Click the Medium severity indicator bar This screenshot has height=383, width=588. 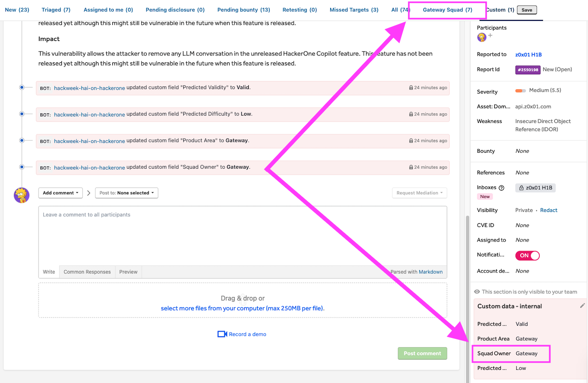click(520, 91)
